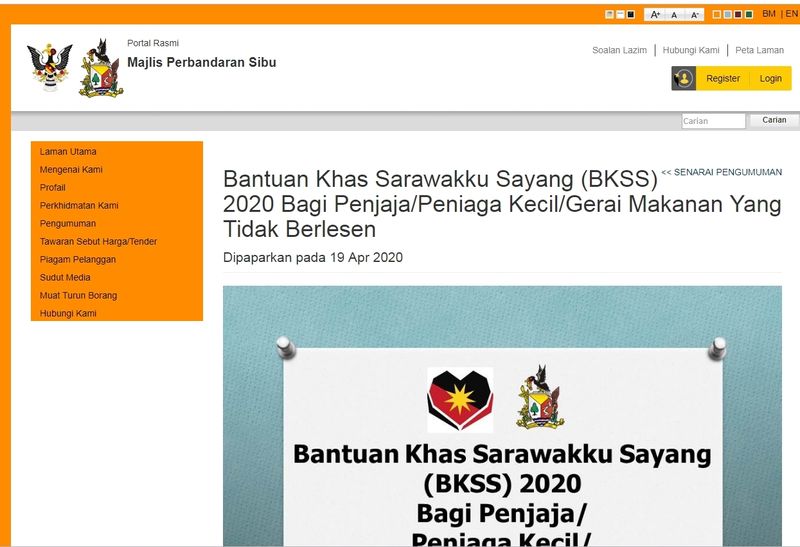Open Piagam Pelanggan sidebar item
The image size is (800, 547).
pos(78,259)
